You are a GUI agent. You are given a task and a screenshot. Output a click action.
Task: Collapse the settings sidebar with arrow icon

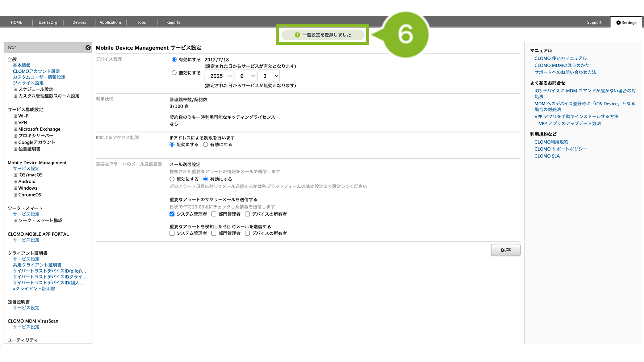(88, 48)
